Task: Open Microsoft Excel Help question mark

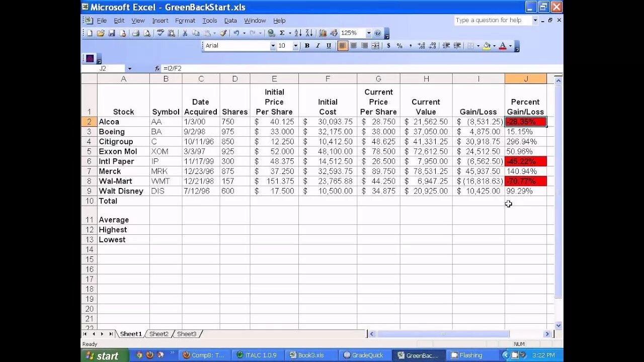Action: 378,33
